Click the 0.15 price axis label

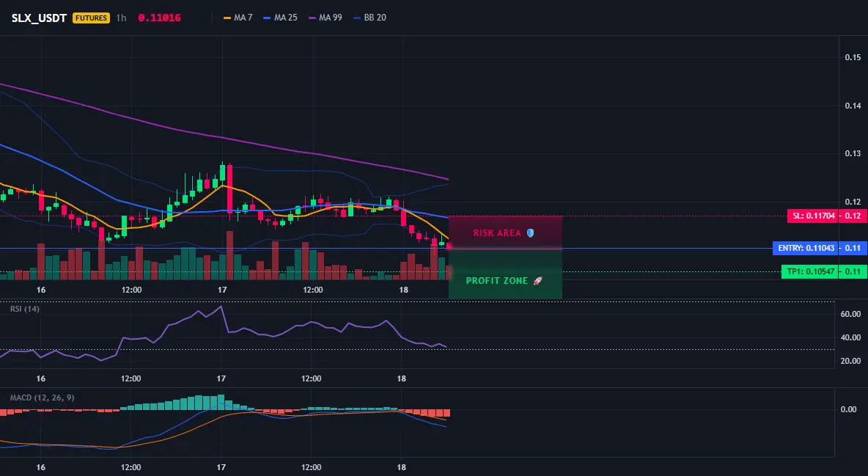click(x=853, y=58)
